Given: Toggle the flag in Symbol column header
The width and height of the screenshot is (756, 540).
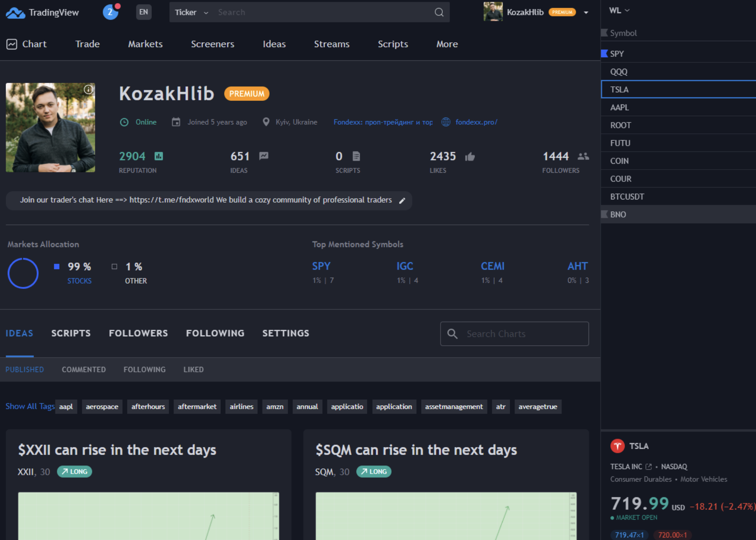Looking at the screenshot, I should click(x=604, y=33).
